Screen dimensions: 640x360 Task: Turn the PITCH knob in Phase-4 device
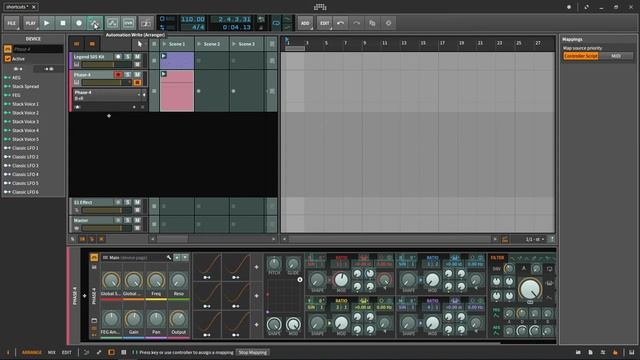pos(274,263)
